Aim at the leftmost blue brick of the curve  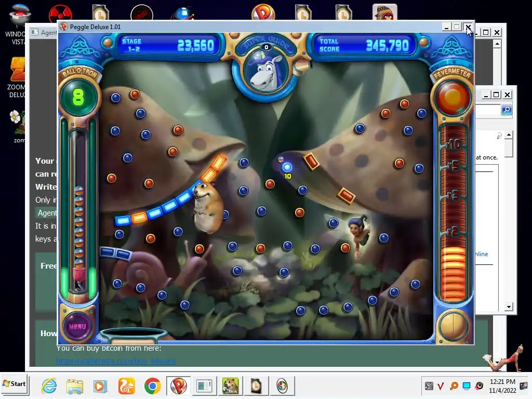tap(123, 221)
